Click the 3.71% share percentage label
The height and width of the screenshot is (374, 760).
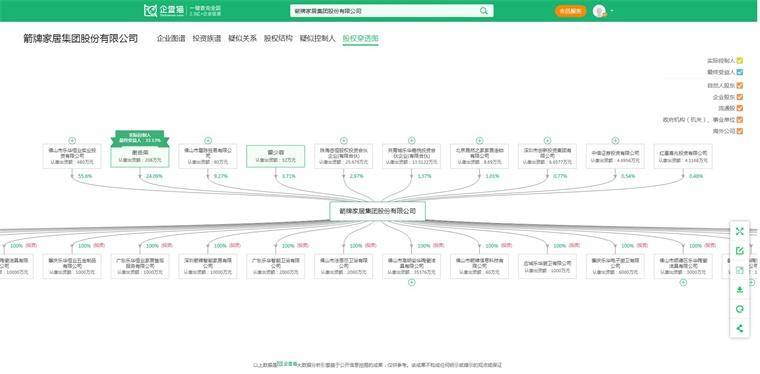(x=288, y=176)
